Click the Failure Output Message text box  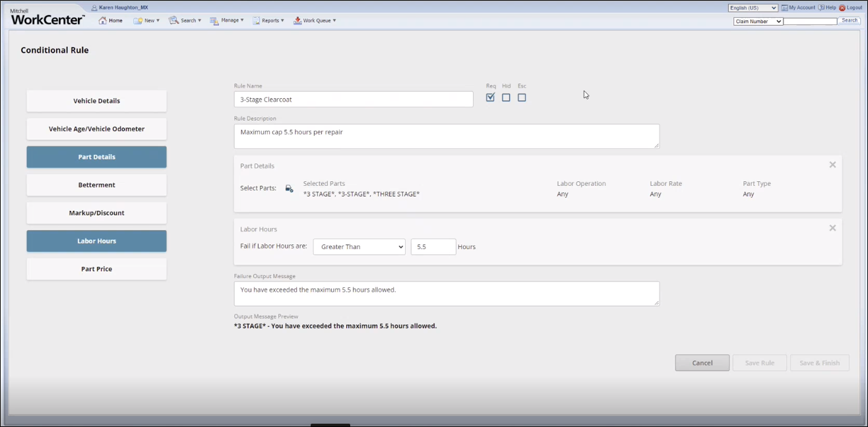tap(446, 294)
